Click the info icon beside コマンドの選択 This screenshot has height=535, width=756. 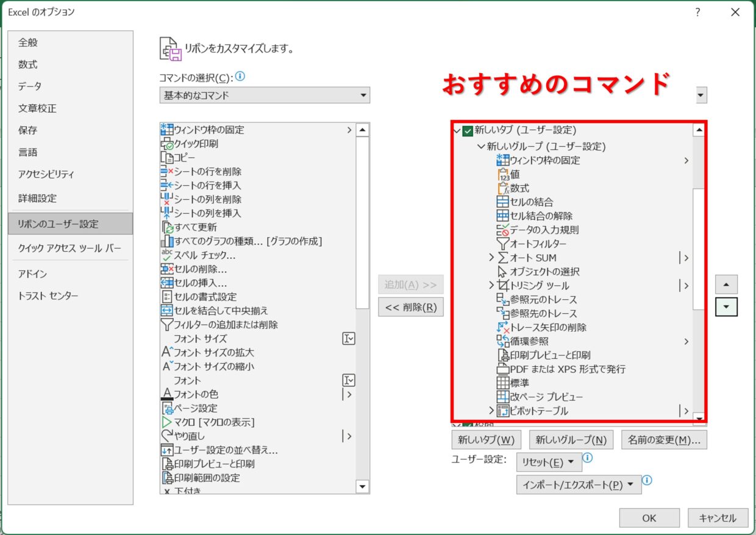tap(240, 77)
